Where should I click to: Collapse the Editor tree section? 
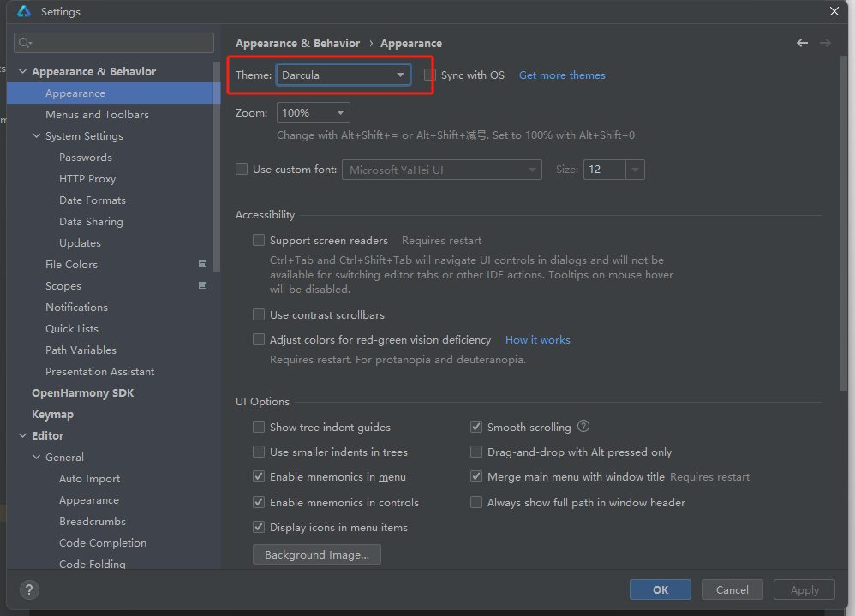22,435
